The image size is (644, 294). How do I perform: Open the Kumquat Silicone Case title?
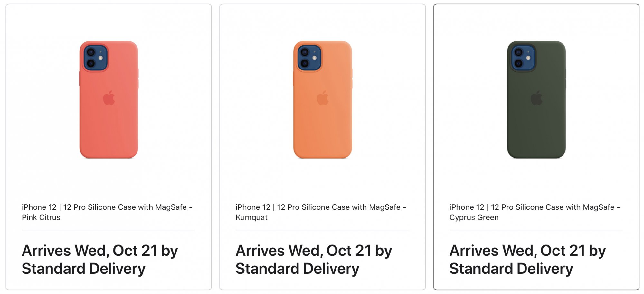tap(321, 212)
